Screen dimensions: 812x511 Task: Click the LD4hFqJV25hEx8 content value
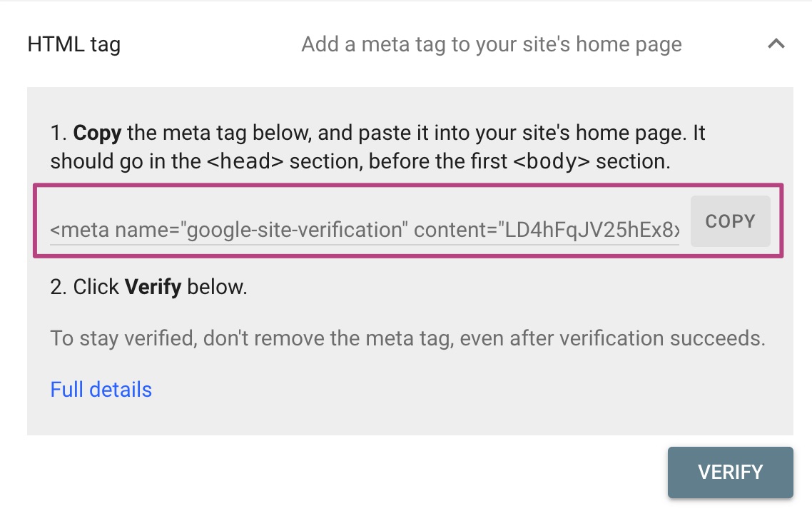[589, 231]
